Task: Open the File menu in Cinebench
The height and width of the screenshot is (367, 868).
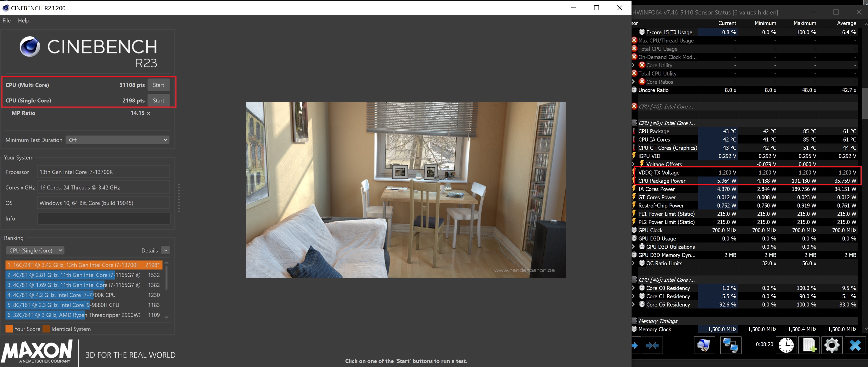Action: click(x=6, y=20)
